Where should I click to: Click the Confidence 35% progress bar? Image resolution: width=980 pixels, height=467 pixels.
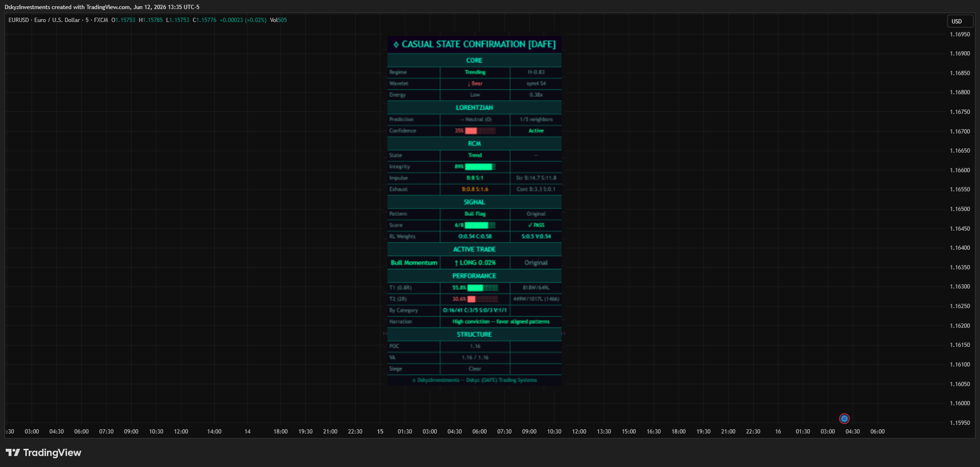click(480, 131)
